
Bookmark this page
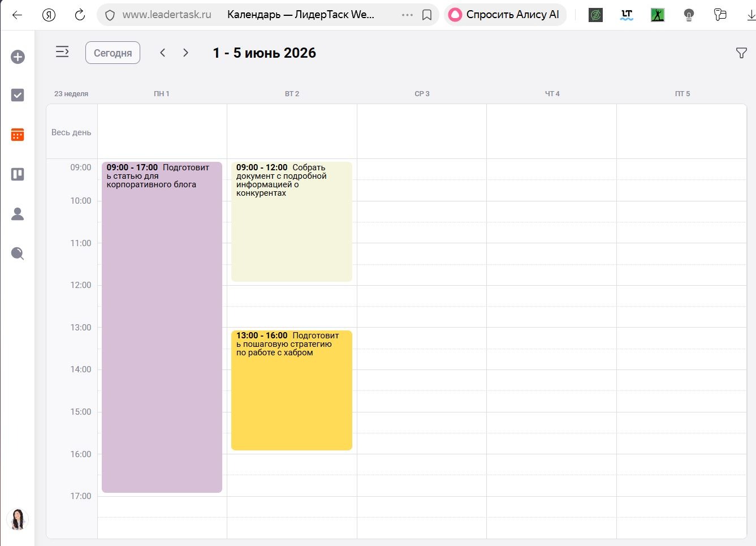[x=427, y=15]
